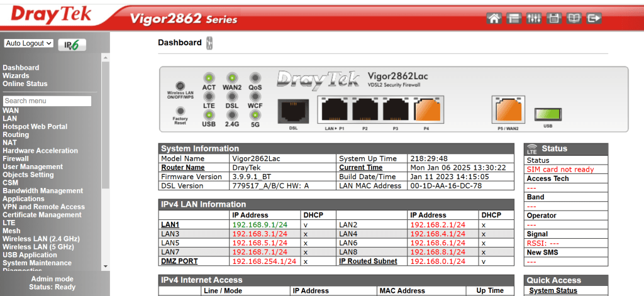Open System Status quick access link
The height and width of the screenshot is (296, 644).
coord(553,291)
